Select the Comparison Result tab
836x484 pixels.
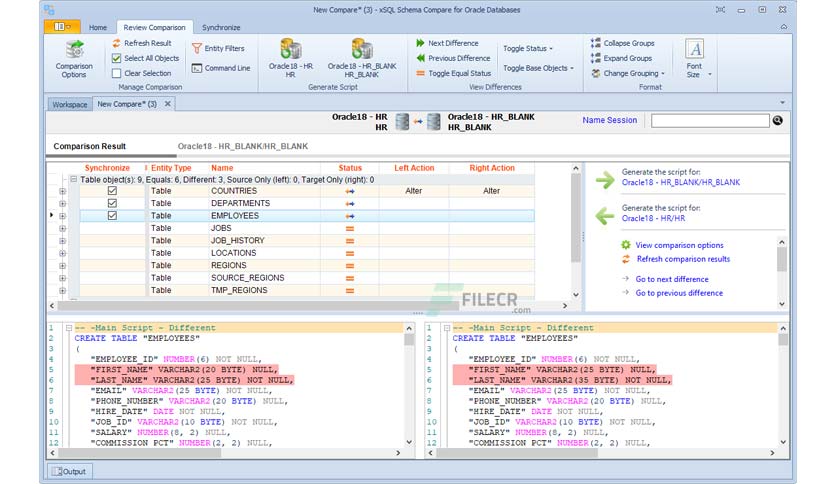(x=90, y=146)
